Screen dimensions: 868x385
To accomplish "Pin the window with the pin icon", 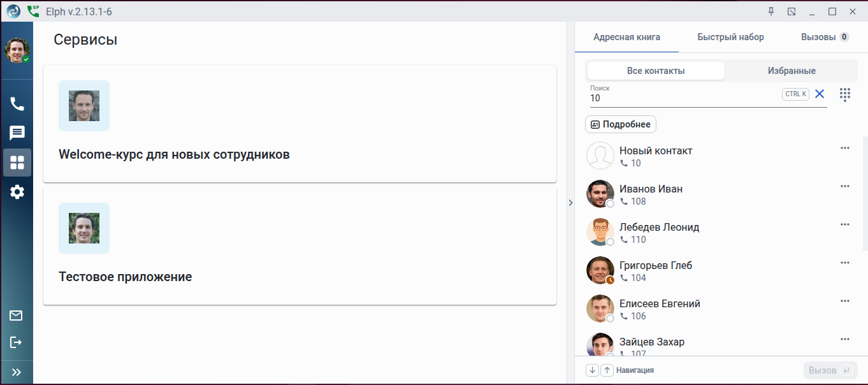I will coord(771,11).
